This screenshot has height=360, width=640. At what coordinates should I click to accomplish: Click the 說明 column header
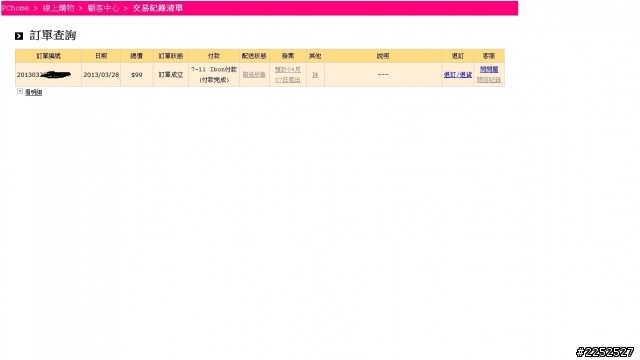tap(383, 56)
